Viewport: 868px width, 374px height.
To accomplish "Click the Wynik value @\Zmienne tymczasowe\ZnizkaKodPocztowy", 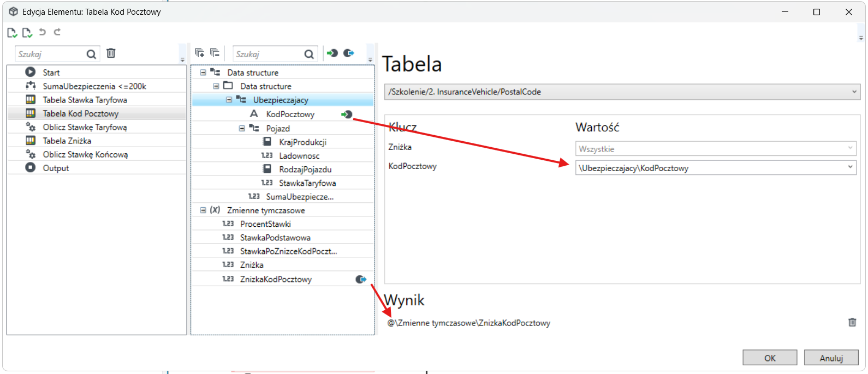I will coord(469,323).
